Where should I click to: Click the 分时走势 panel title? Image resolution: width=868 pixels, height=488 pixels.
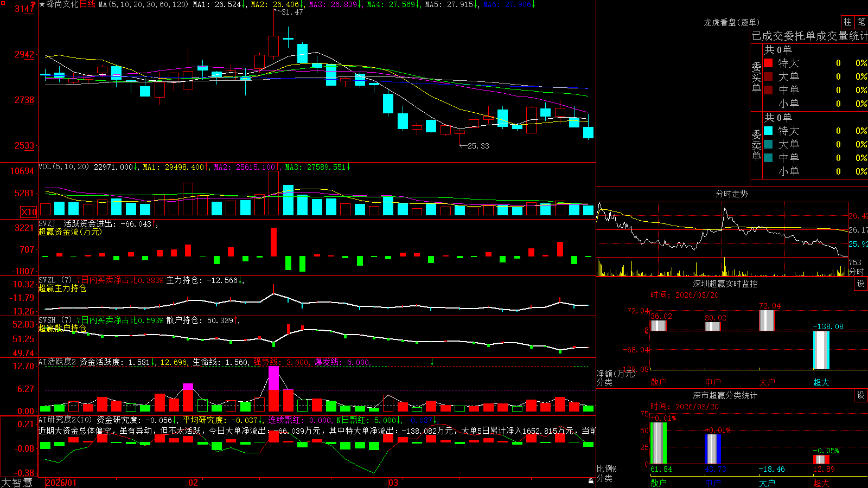click(731, 194)
